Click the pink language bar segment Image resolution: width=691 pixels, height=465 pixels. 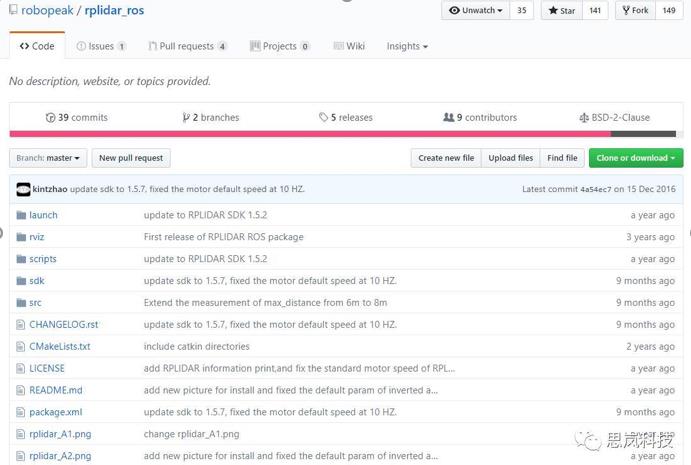[310, 134]
